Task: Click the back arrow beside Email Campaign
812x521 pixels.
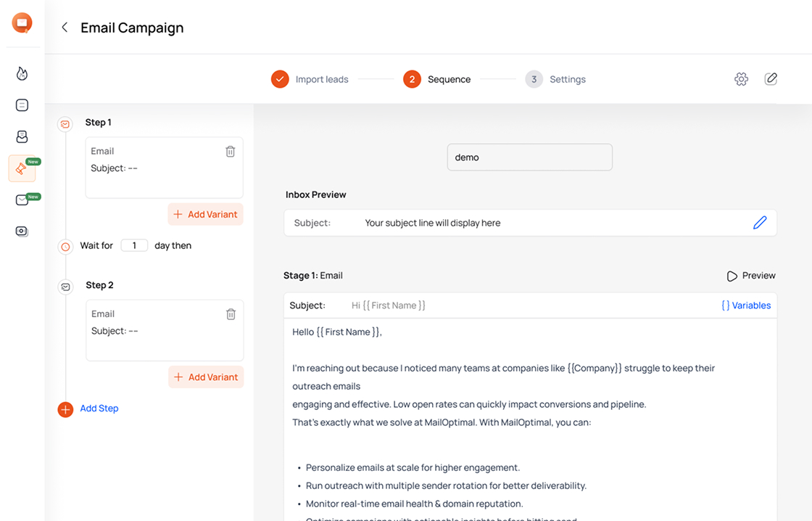Action: click(64, 27)
